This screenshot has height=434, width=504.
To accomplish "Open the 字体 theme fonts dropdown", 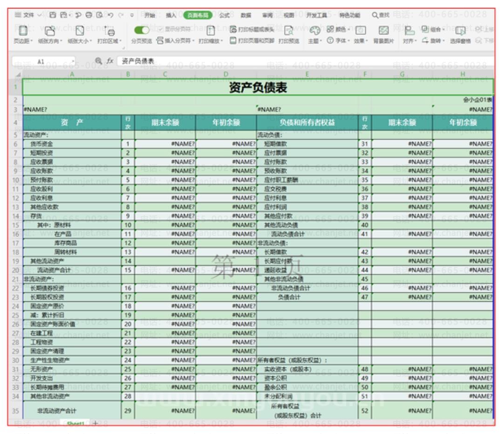I will (338, 41).
